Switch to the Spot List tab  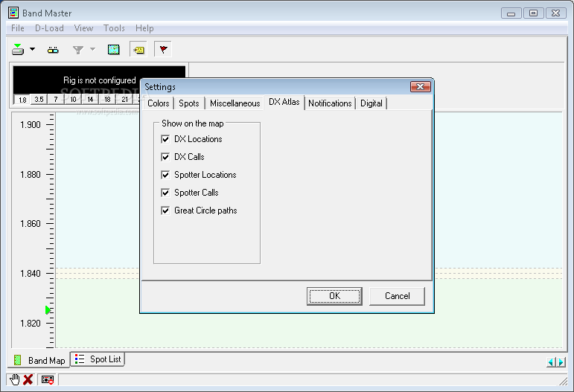[98, 359]
